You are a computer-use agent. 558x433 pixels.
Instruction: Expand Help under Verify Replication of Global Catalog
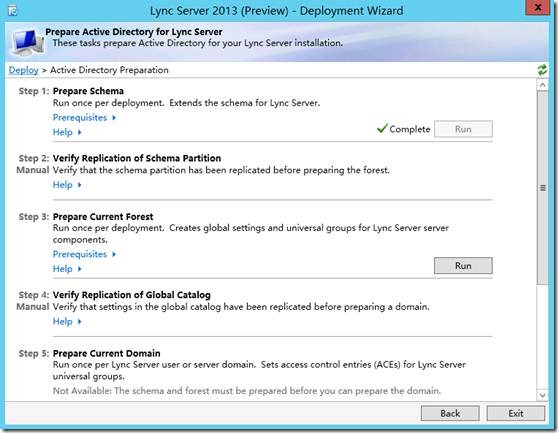pos(67,321)
